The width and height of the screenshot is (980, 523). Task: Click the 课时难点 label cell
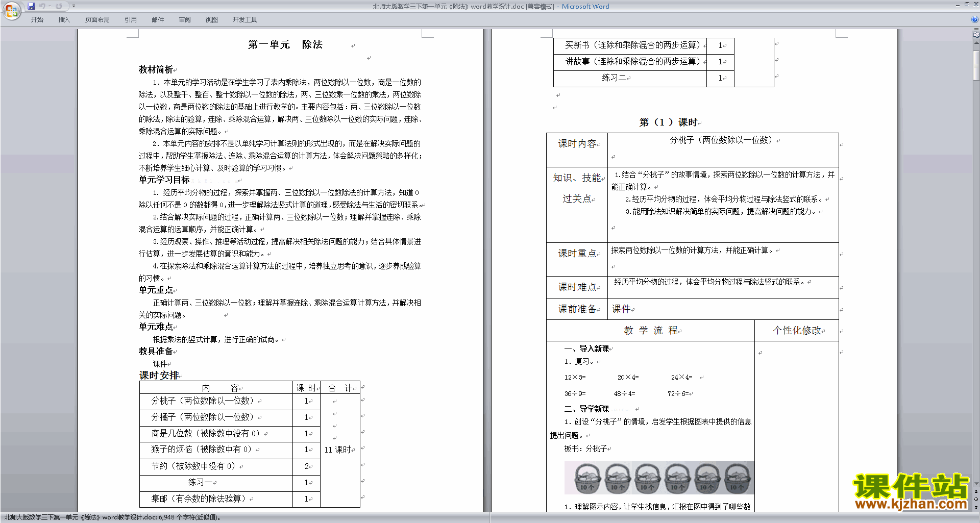[577, 287]
